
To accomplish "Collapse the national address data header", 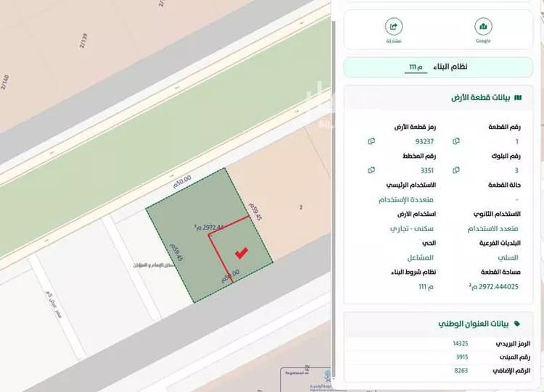I will coord(479,324).
